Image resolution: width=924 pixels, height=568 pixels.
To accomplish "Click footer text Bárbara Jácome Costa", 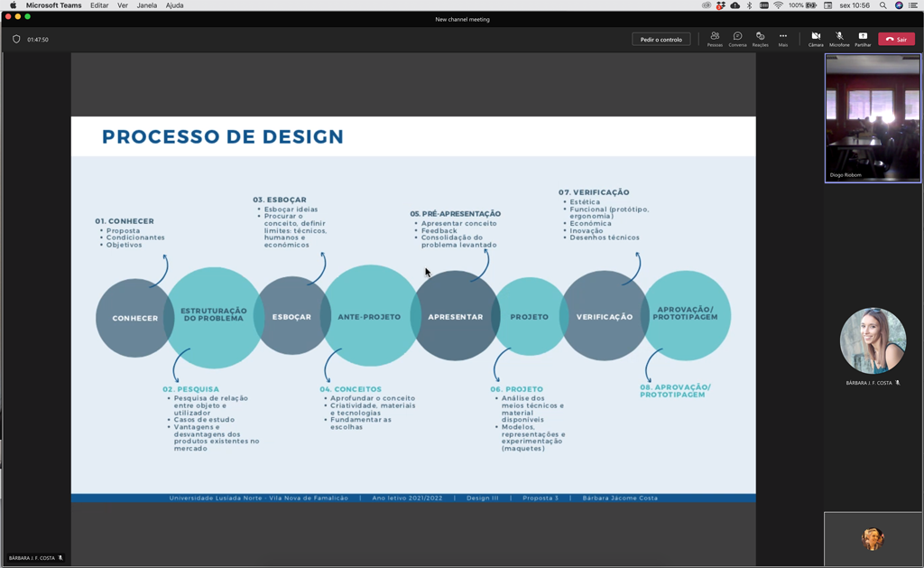I will coord(620,498).
